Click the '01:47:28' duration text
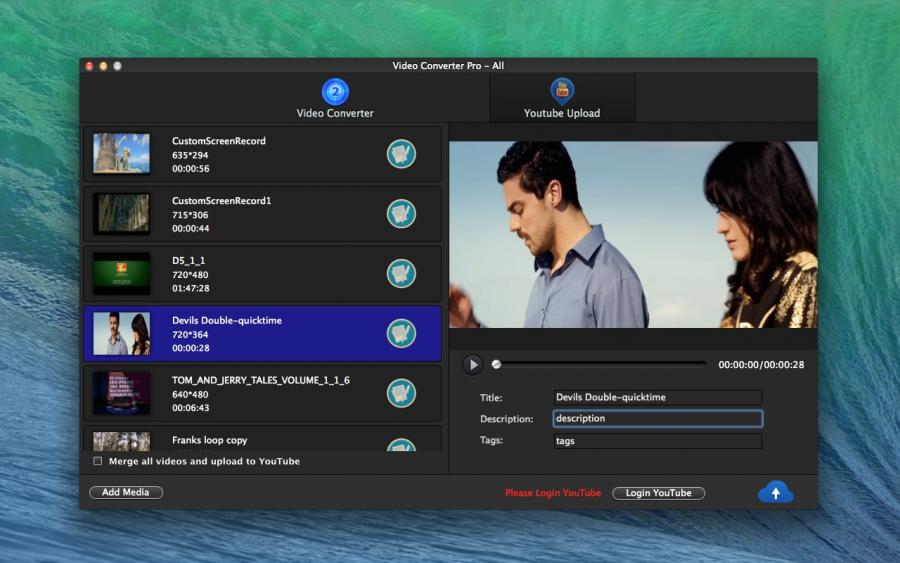This screenshot has height=563, width=900. [x=191, y=288]
